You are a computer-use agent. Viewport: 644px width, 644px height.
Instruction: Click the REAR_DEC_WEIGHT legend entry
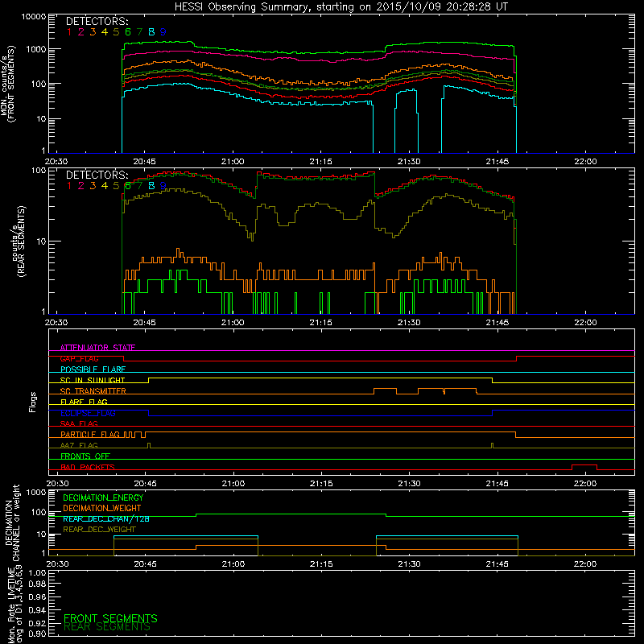[99, 530]
